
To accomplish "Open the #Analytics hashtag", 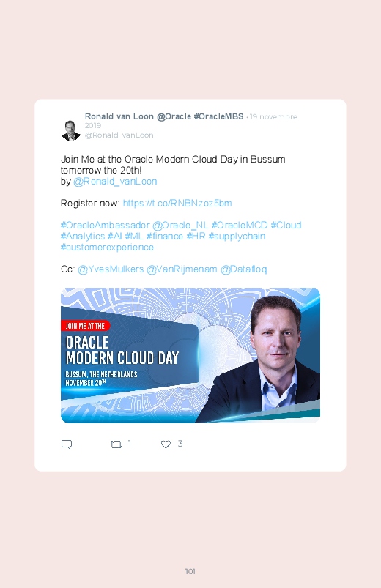I will click(x=83, y=237).
